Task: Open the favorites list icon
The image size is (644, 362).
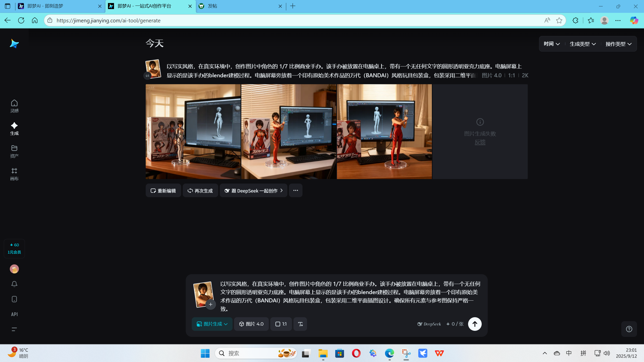Action: (591, 20)
